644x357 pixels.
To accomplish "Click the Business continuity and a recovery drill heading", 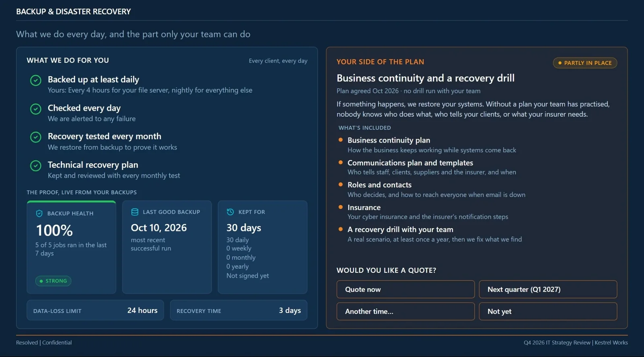I will pyautogui.click(x=425, y=78).
